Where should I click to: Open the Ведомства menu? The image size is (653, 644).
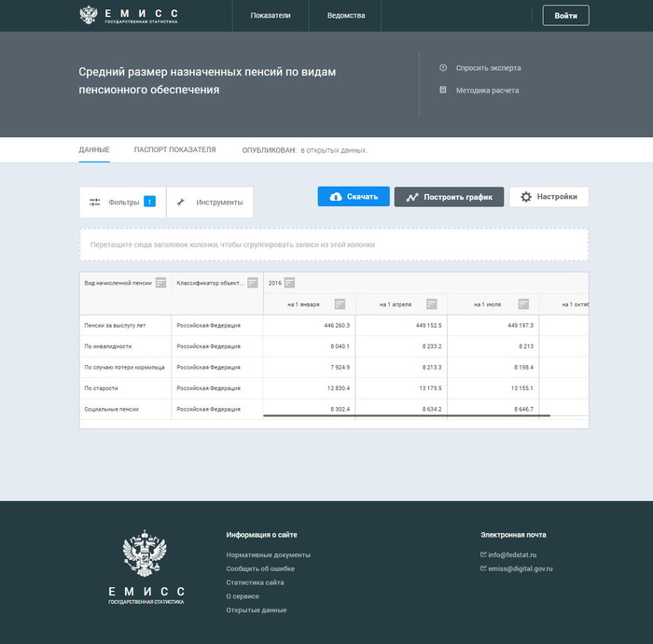[346, 16]
